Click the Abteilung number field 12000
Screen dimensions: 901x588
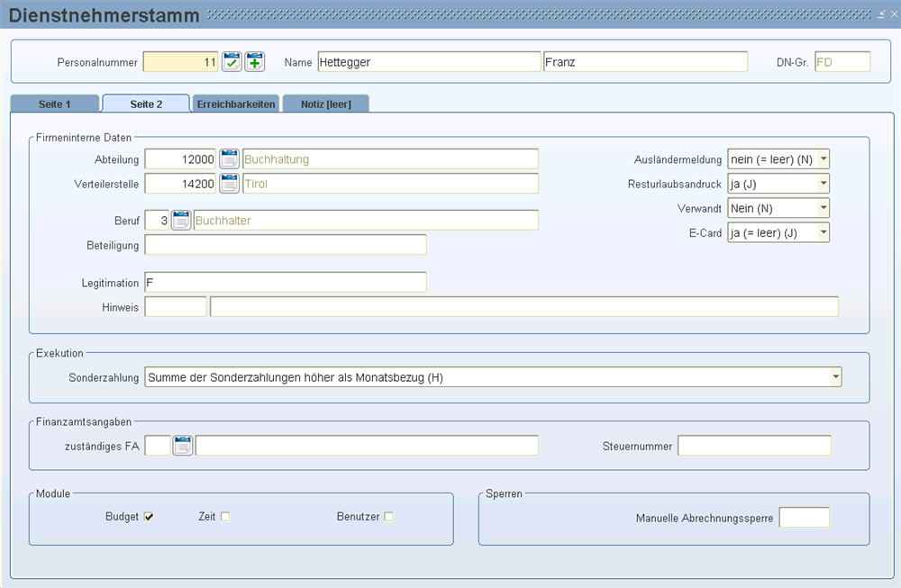(x=180, y=159)
